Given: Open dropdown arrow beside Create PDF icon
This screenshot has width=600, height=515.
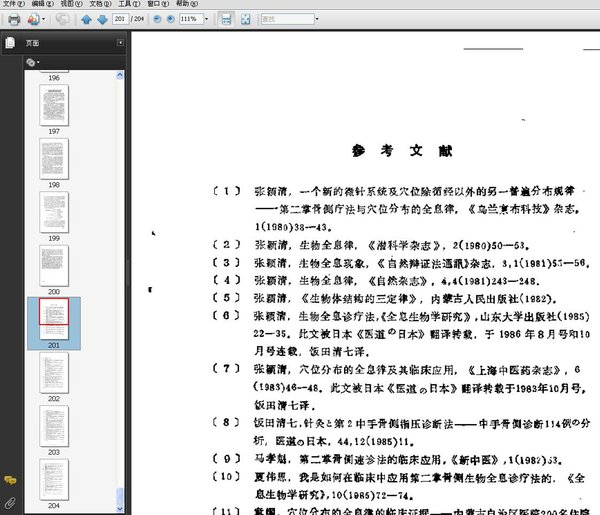Looking at the screenshot, I should 43,19.
